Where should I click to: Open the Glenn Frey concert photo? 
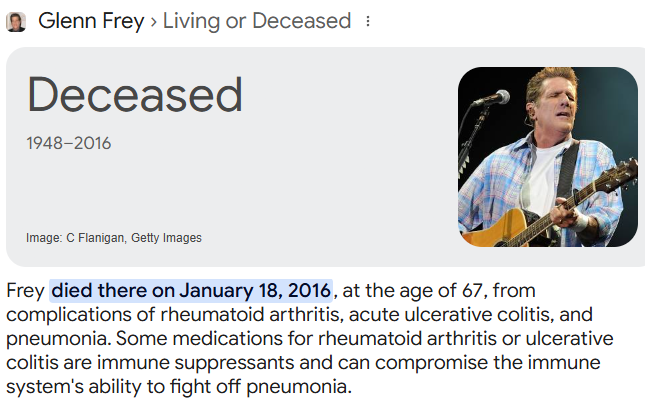pos(547,157)
